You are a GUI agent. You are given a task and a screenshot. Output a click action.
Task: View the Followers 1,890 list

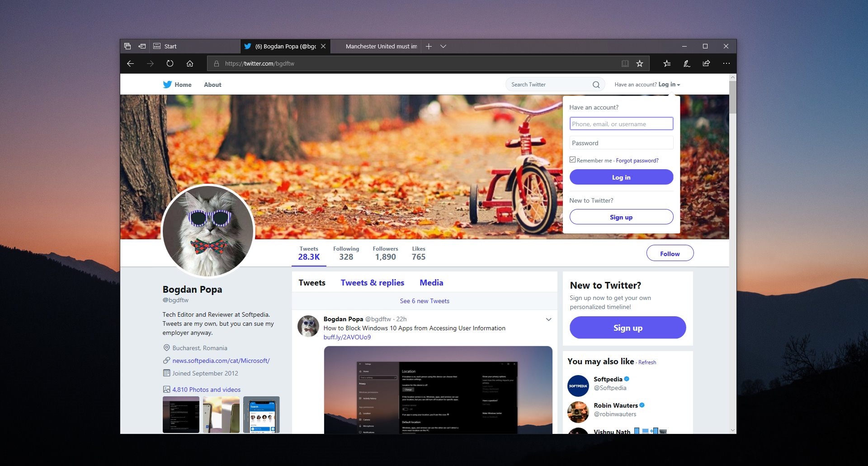pos(386,253)
